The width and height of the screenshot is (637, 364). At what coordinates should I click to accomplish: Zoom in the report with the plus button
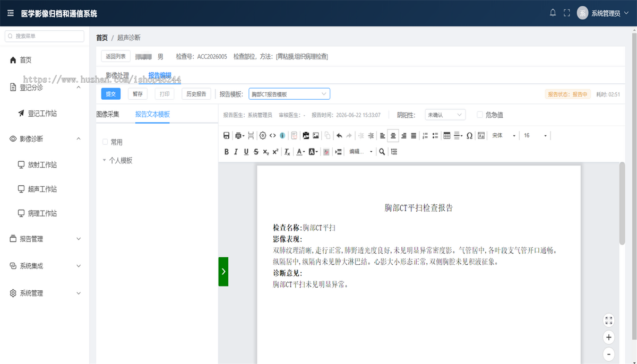(609, 337)
